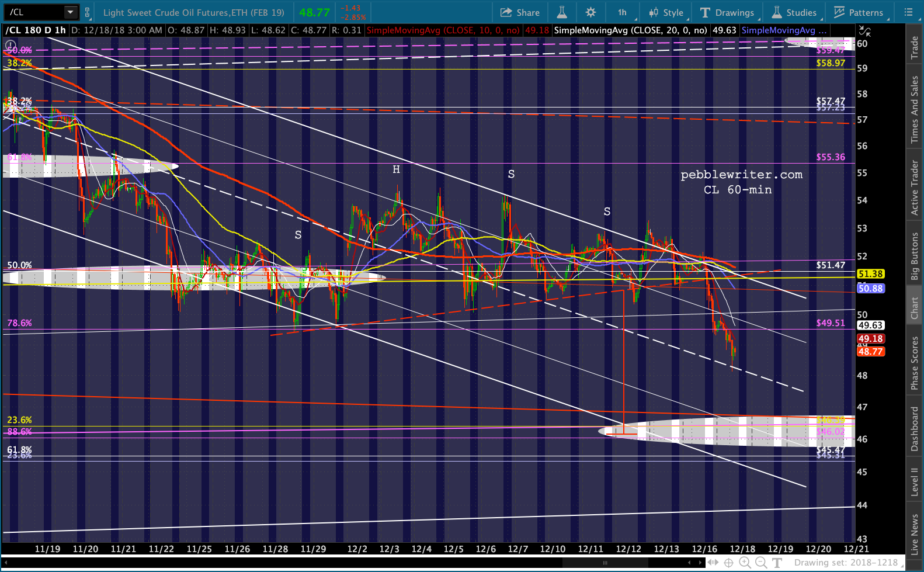Click the $51.47 level label
The width and height of the screenshot is (924, 572).
click(831, 265)
